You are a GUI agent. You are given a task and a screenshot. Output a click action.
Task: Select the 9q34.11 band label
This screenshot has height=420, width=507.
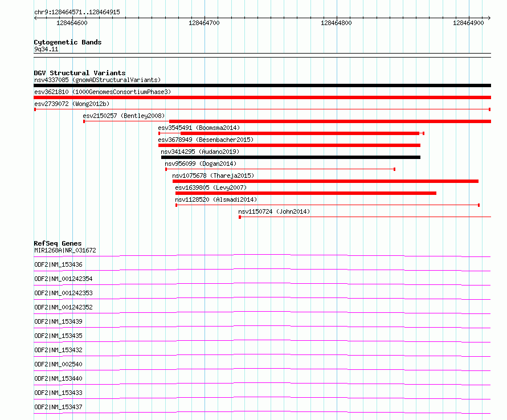pos(46,49)
